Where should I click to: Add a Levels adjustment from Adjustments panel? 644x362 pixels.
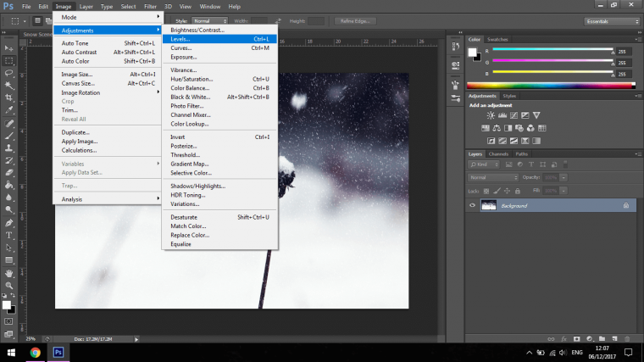pyautogui.click(x=502, y=115)
